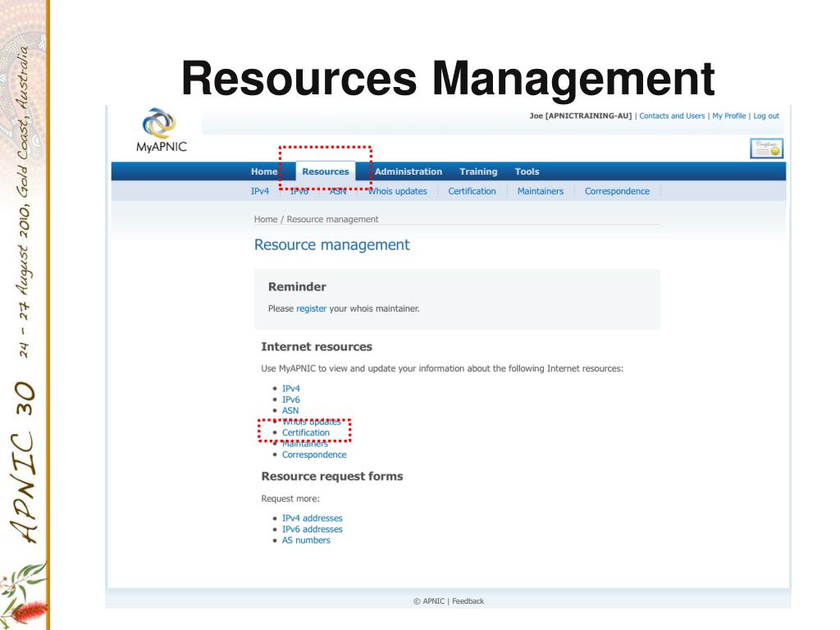The height and width of the screenshot is (630, 840).
Task: Request more IPv4 addresses
Action: (x=313, y=518)
